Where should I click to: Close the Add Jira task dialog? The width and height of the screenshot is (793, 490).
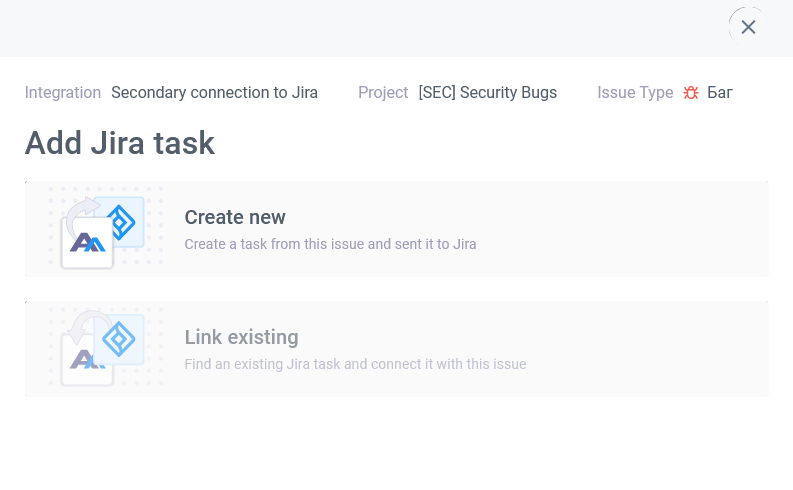tap(748, 27)
